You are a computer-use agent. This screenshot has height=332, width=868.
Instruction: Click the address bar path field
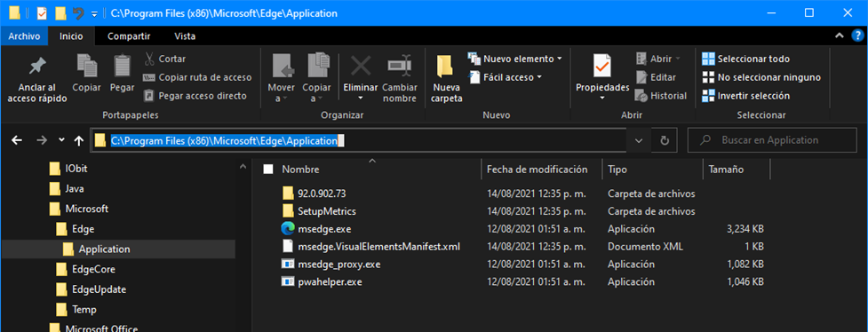point(358,140)
